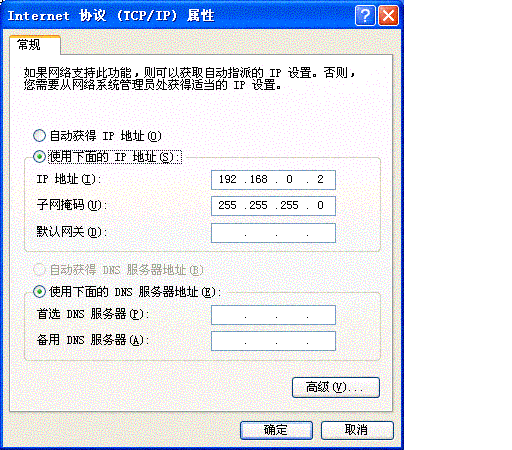Cancel with the 取消 button
The image size is (512, 450).
357,430
